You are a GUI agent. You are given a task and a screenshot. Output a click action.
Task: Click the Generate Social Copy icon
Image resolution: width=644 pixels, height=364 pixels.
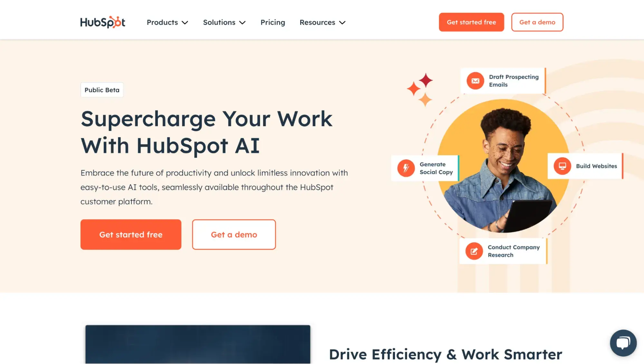point(406,168)
